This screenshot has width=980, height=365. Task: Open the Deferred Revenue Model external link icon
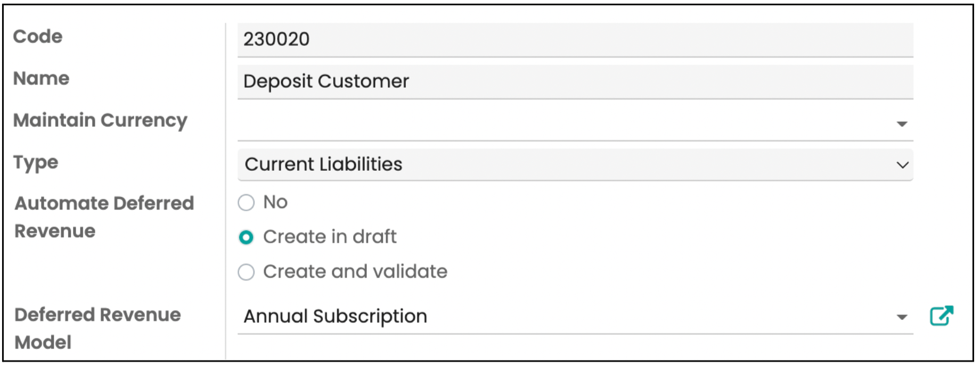point(941,316)
